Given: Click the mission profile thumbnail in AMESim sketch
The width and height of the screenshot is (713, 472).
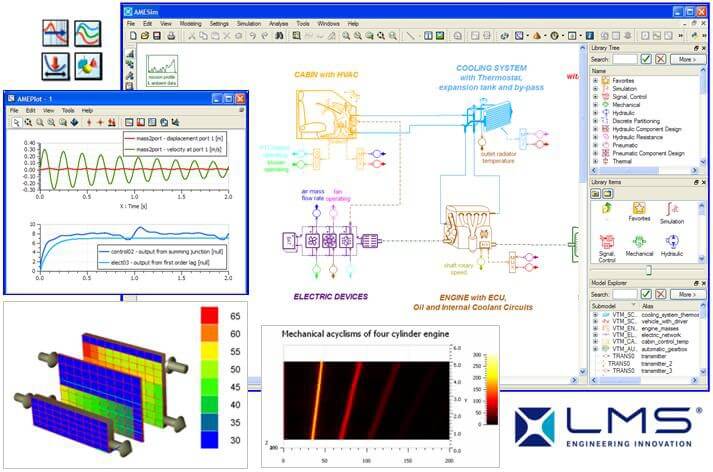Looking at the screenshot, I should [161, 68].
